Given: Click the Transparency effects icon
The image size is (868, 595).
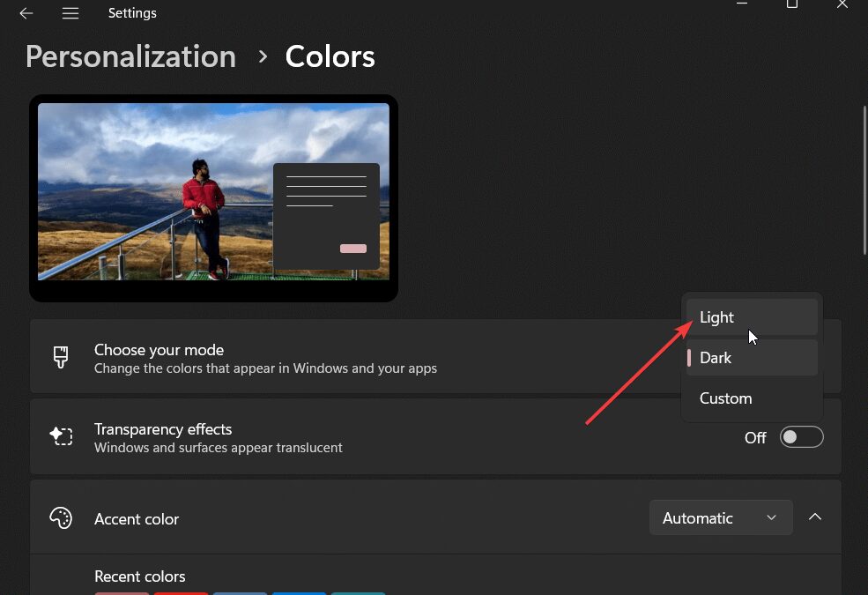Looking at the screenshot, I should pos(62,436).
